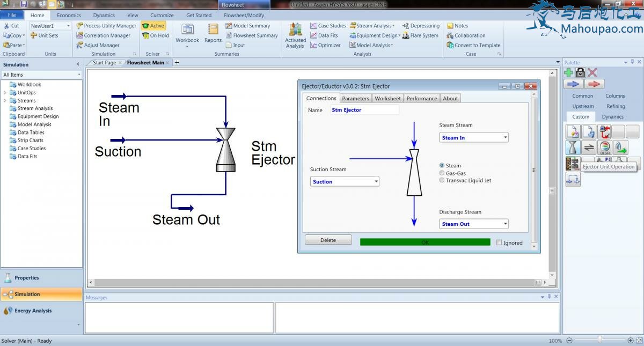Enable the Ignored checkbox
This screenshot has width=644, height=346.
(500, 242)
